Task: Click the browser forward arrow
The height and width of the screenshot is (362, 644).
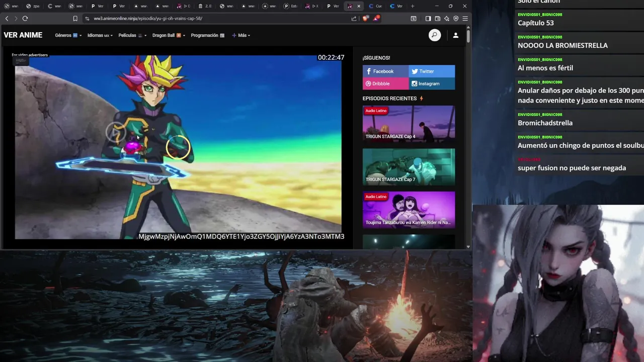Action: click(16, 19)
